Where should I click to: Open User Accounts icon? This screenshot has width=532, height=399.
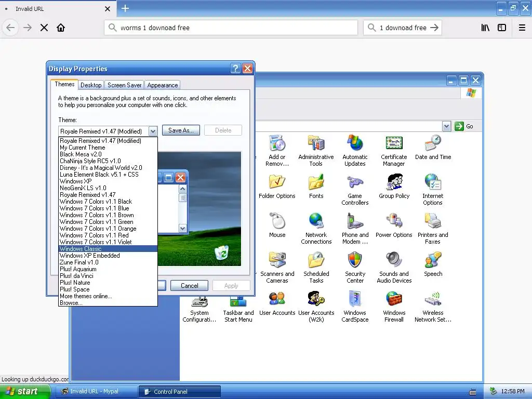[x=277, y=303]
